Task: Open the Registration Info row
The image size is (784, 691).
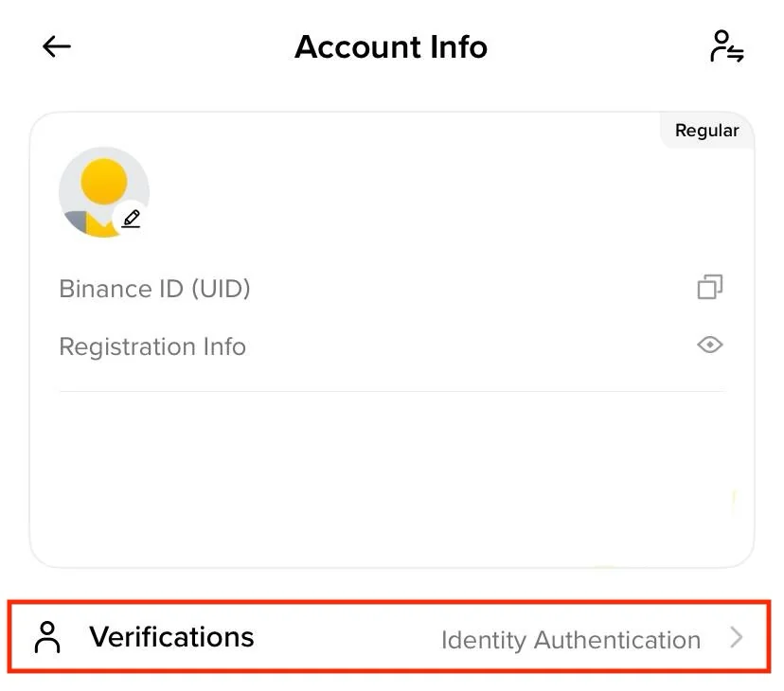Action: tap(391, 346)
